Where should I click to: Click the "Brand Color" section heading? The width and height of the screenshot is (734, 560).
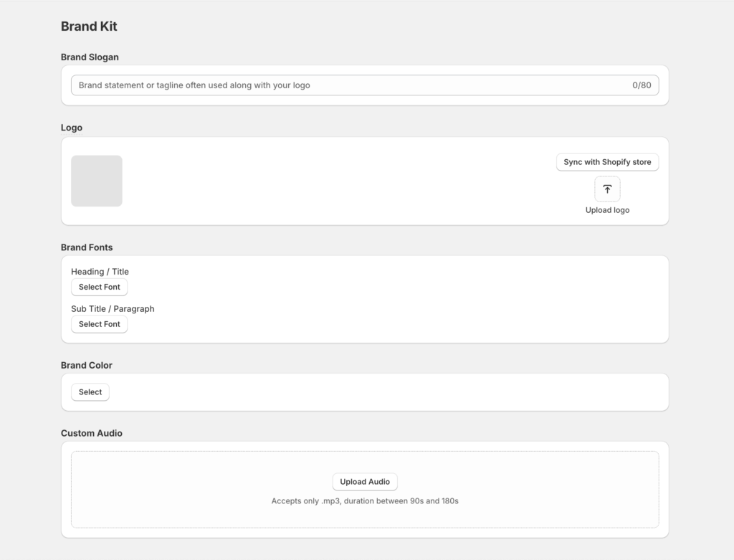coord(87,365)
